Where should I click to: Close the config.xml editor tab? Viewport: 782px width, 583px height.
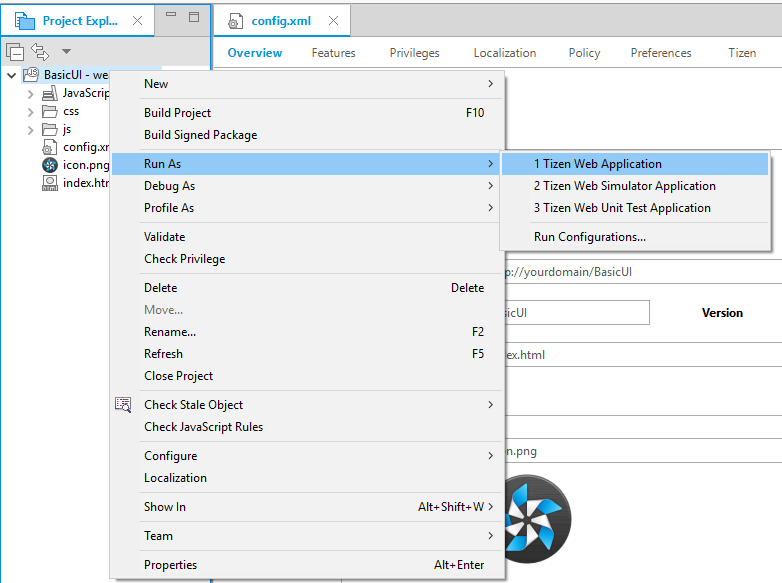tap(333, 20)
